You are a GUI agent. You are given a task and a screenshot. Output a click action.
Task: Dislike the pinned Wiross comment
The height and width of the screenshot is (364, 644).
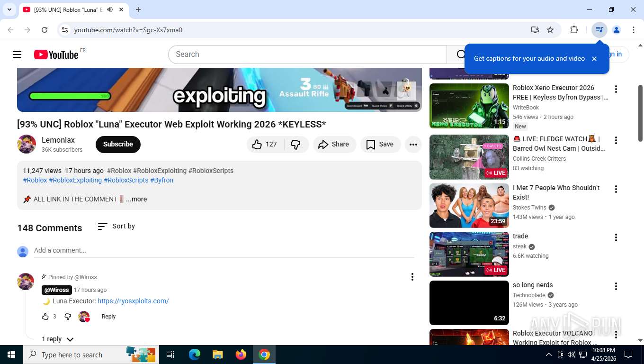point(68,316)
